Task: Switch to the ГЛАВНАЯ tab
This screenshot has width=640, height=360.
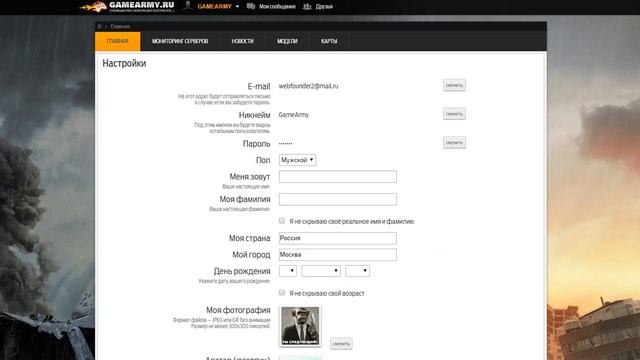Action: point(118,41)
